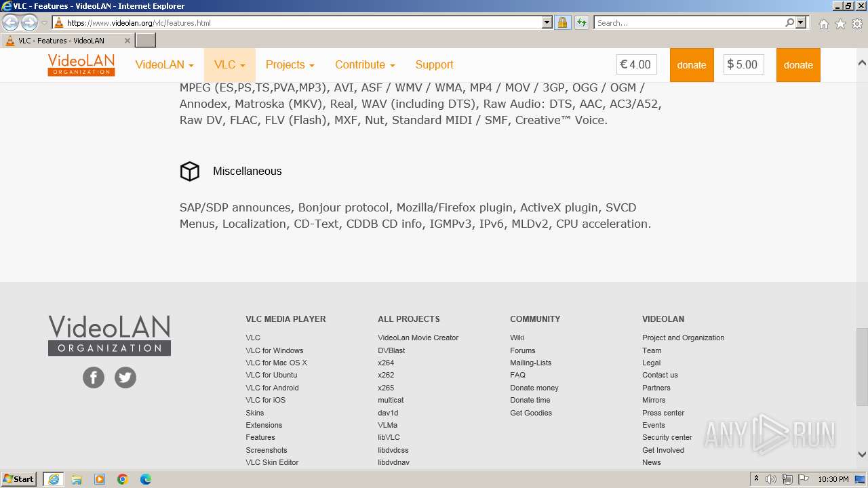This screenshot has height=488, width=868.
Task: Click the scrollbar down arrow
Action: 862,455
